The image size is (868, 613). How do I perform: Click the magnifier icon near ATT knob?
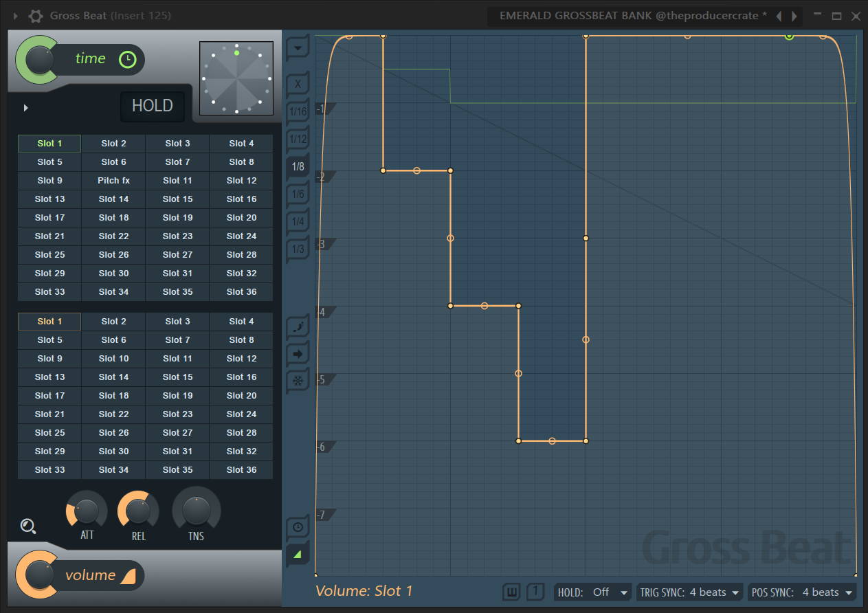point(28,526)
